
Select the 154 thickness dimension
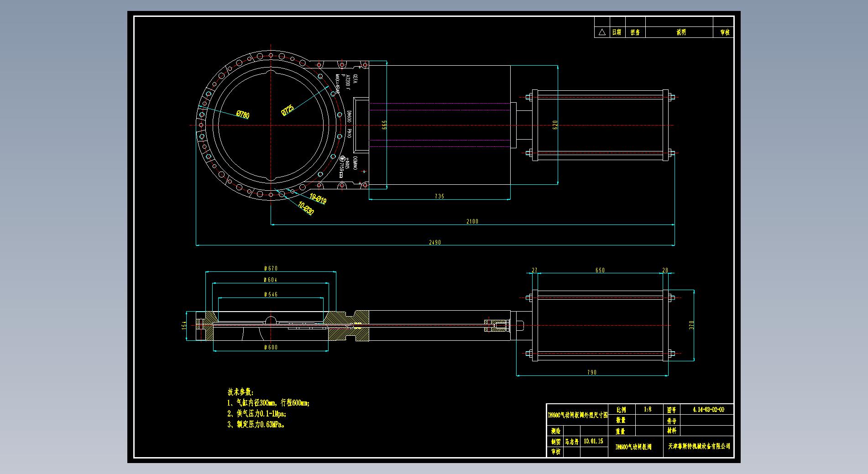(184, 325)
